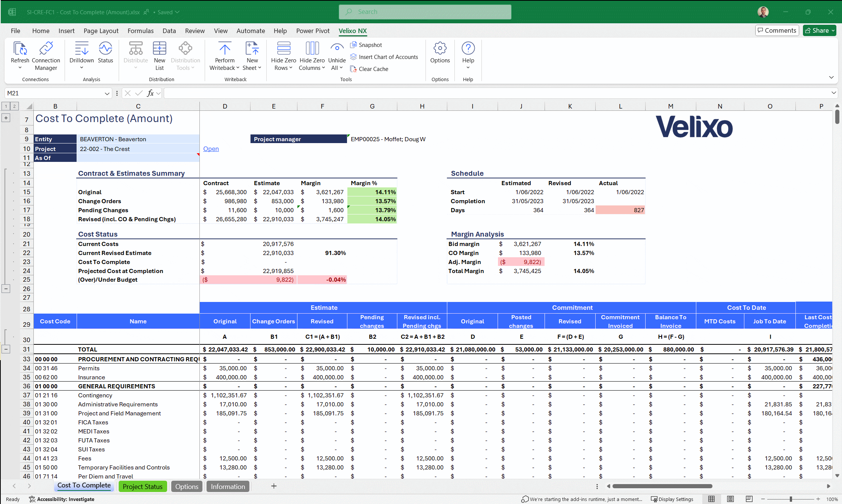Insert Chart of Accounts
The width and height of the screenshot is (842, 504).
384,57
